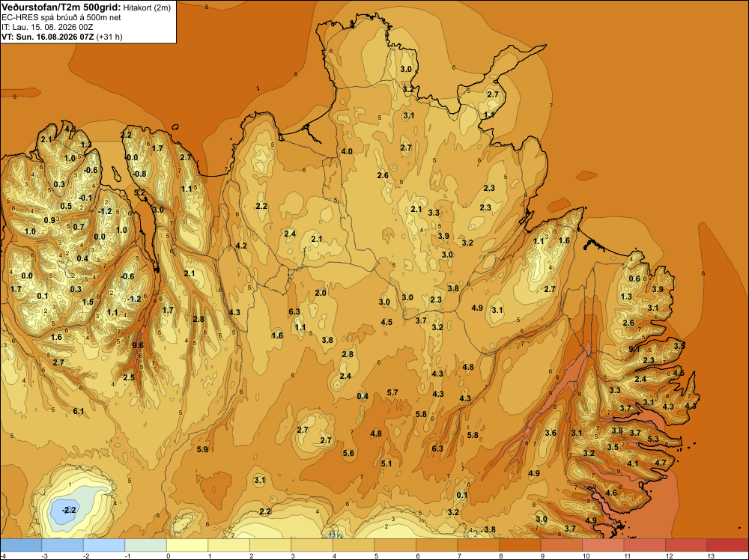Click the 4.6 temperature value

[x=611, y=493]
